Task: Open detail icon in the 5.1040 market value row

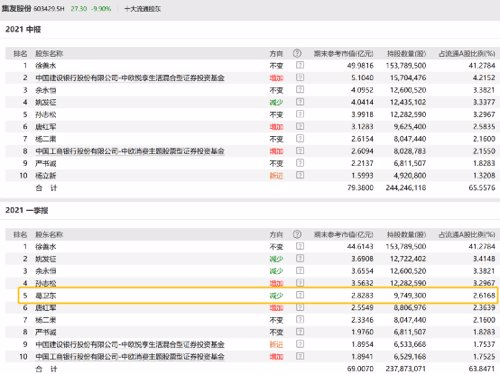Action: [x=300, y=77]
